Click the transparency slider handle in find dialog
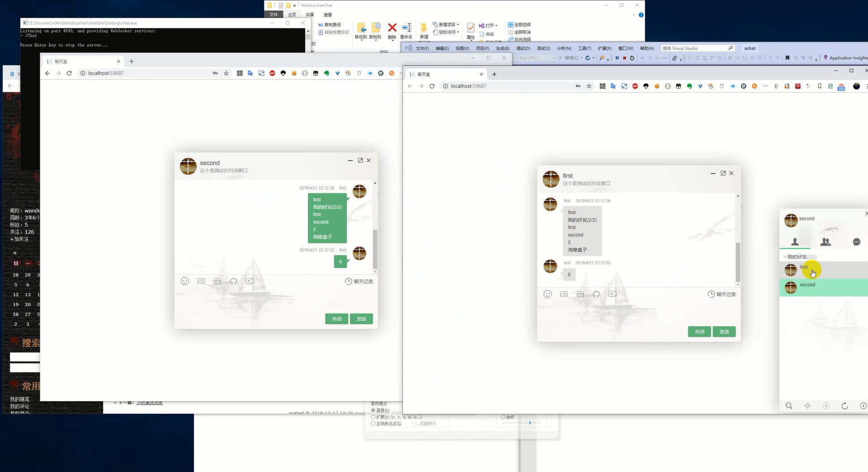This screenshot has width=868, height=472. coord(529,423)
